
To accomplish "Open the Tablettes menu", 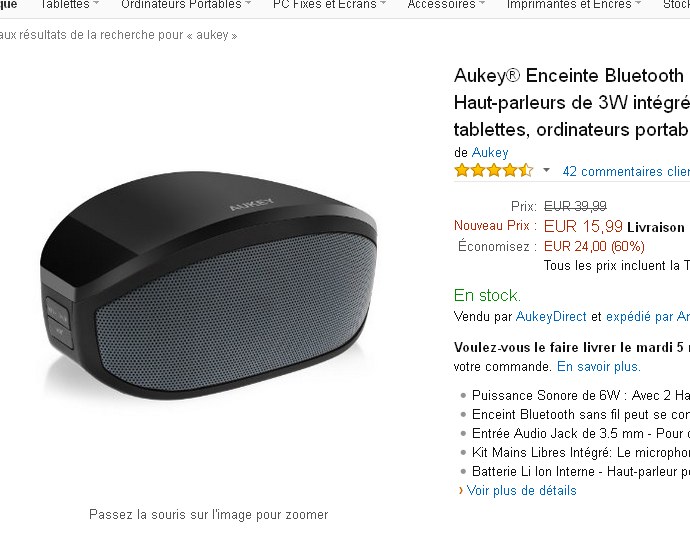I will tap(69, 4).
